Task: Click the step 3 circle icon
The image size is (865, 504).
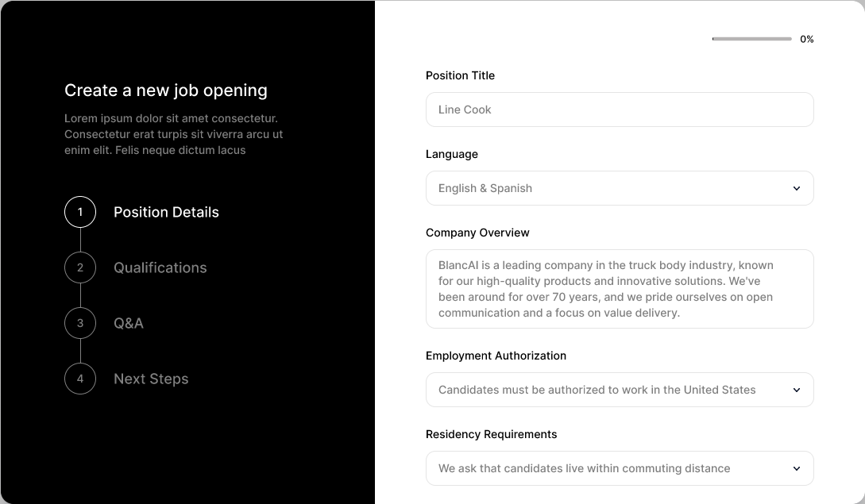Action: click(x=80, y=323)
